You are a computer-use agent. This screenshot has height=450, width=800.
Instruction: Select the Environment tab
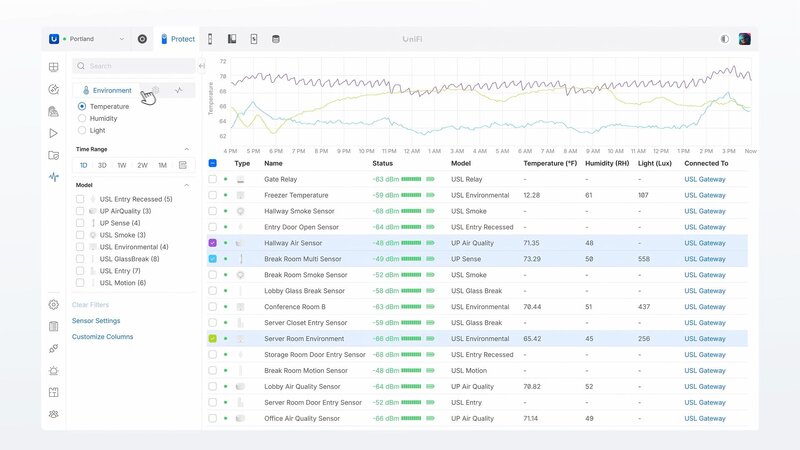[x=107, y=90]
